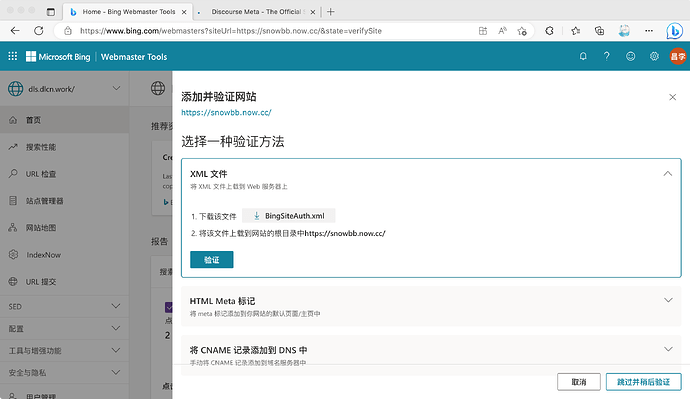Click the read aloud icon in address bar
The image size is (690, 399).
coord(502,31)
